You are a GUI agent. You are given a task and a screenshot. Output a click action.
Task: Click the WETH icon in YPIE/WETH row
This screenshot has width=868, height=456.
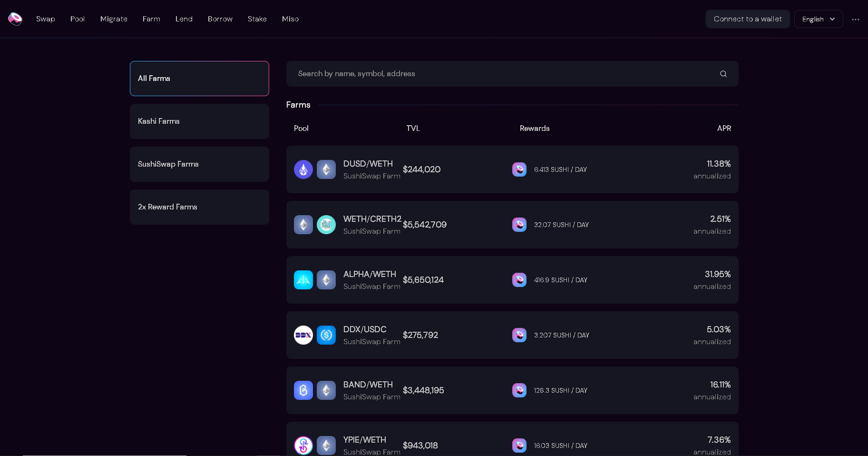[326, 446]
